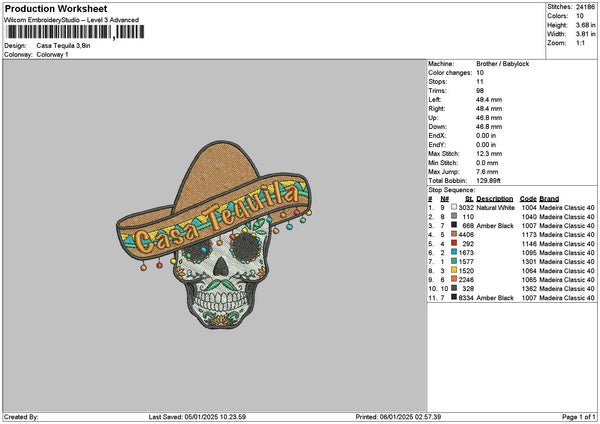
Task: Click the Natural White swatch in stop 1
Action: click(454, 207)
